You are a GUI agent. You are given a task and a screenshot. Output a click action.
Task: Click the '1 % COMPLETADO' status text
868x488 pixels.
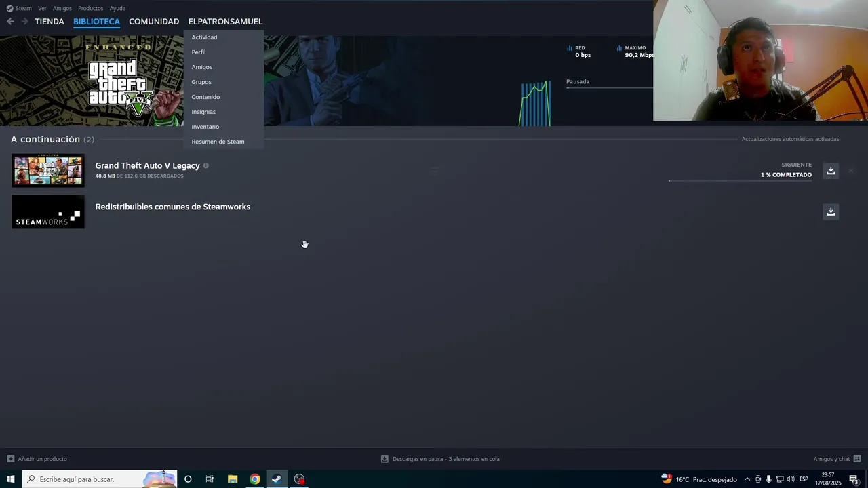tap(786, 175)
